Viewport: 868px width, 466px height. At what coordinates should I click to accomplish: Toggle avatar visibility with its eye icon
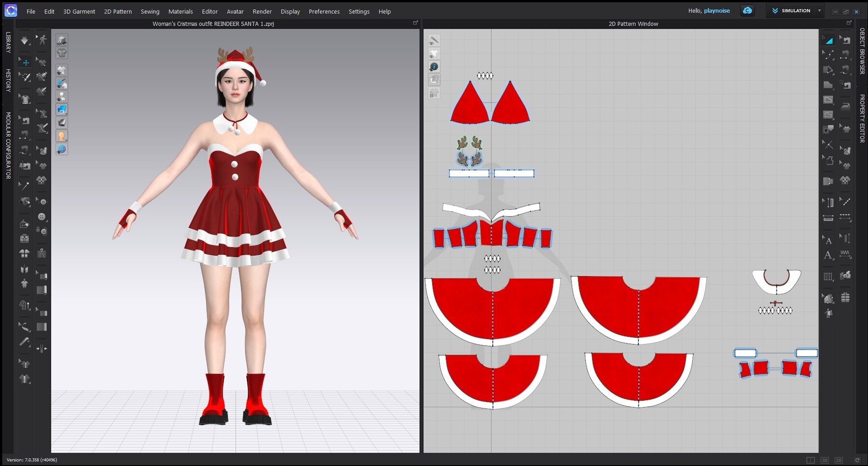[x=61, y=96]
